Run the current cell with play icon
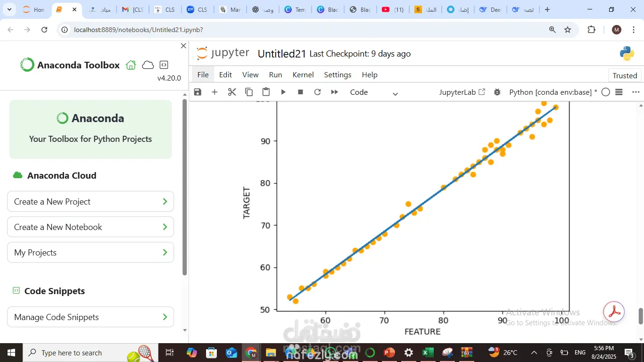The height and width of the screenshot is (362, 644). pos(283,92)
